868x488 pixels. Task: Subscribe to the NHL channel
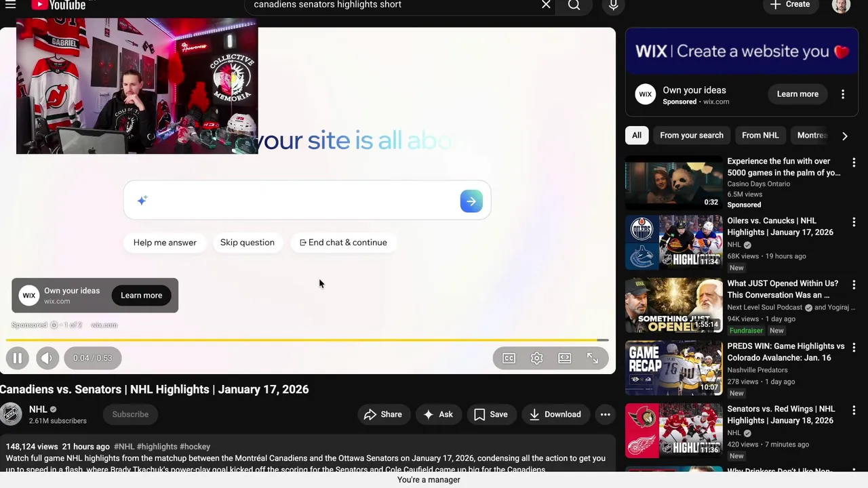pyautogui.click(x=130, y=414)
